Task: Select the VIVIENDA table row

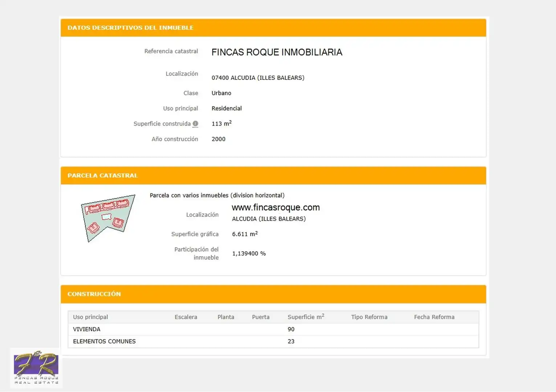Action: click(273, 329)
